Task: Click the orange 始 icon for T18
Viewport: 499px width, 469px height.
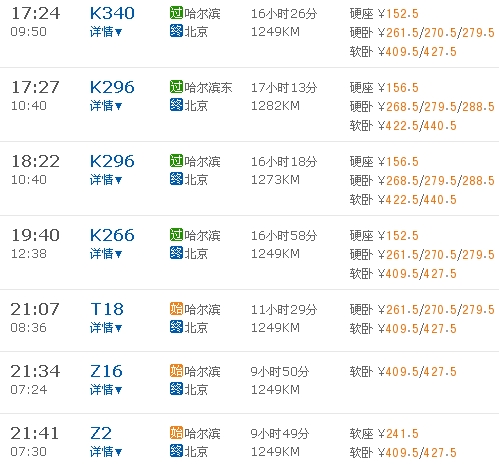Action: 176,309
